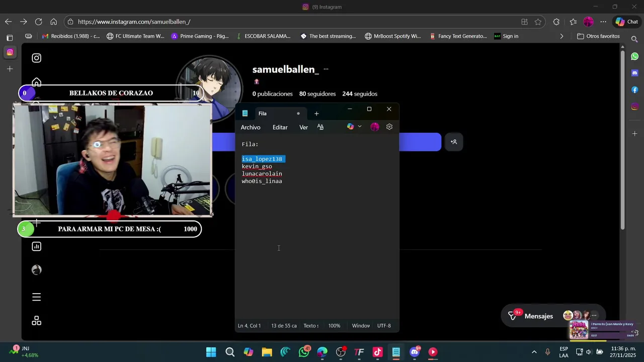Click the line kevin_gso

(257, 166)
